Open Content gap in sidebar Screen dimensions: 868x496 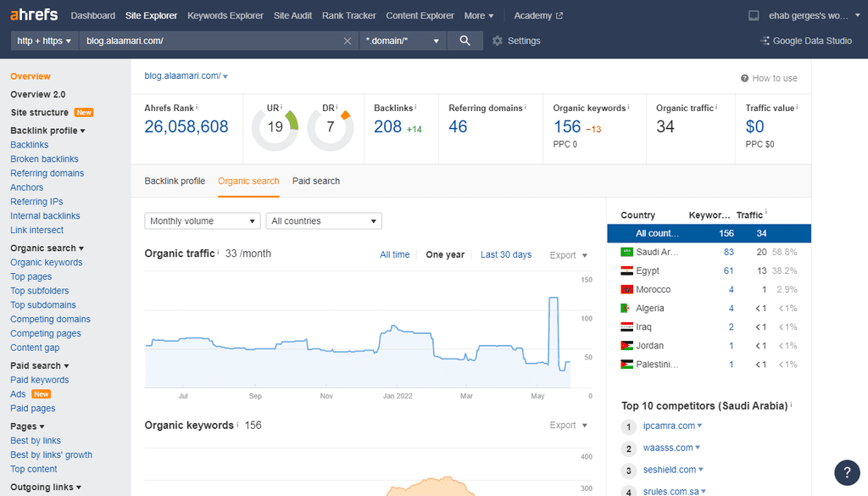tap(35, 348)
